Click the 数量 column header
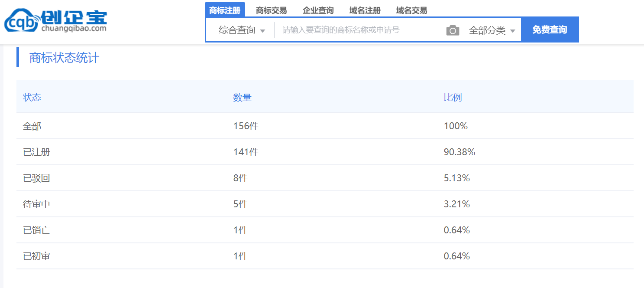Viewport: 644px width, 288px height. (242, 97)
